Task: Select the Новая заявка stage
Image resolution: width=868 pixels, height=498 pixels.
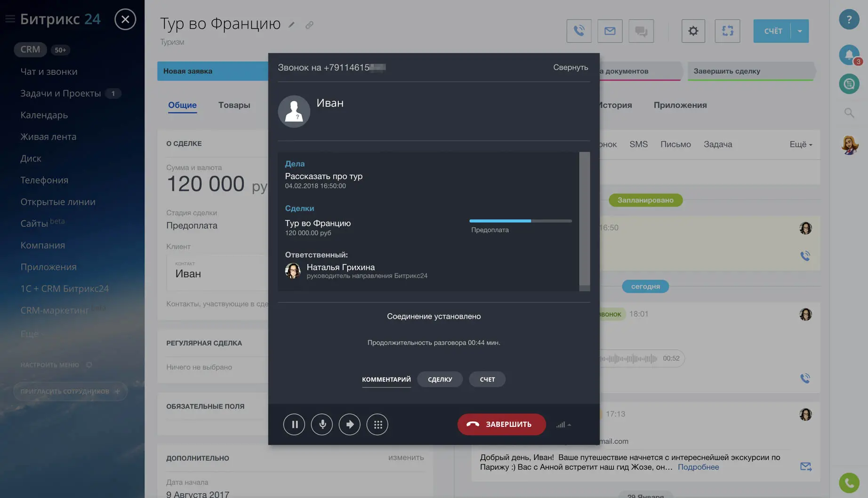Action: (213, 71)
